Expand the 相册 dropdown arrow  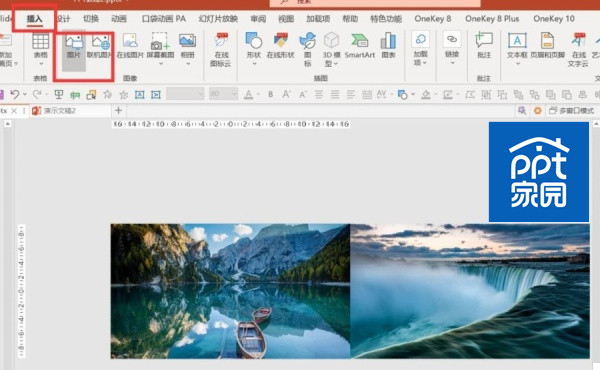click(x=188, y=64)
